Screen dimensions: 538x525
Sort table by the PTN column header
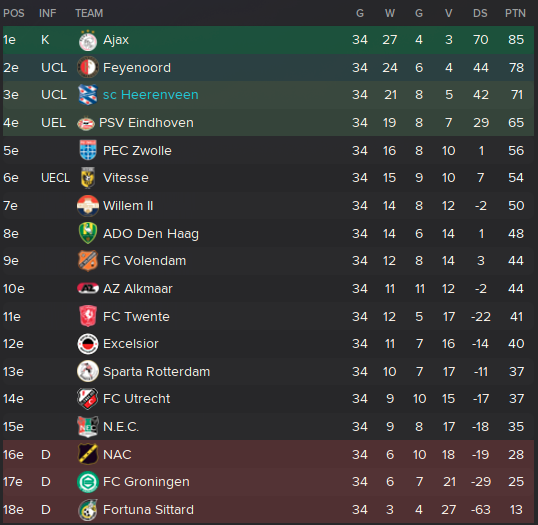[515, 13]
